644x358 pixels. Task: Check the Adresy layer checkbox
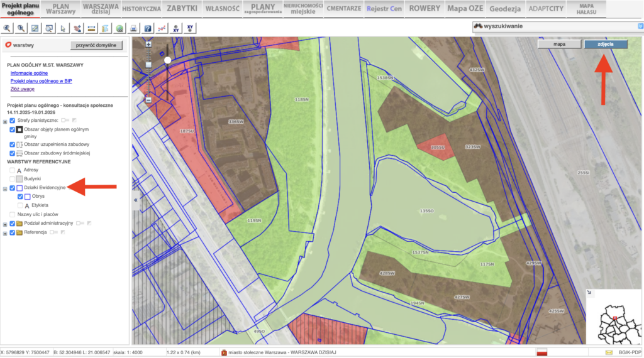pos(13,170)
